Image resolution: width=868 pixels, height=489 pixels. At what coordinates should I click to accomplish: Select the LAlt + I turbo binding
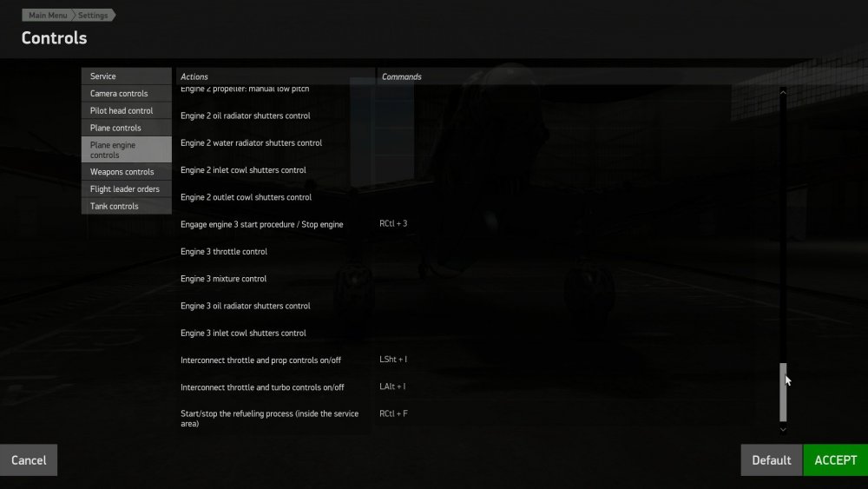tap(392, 387)
